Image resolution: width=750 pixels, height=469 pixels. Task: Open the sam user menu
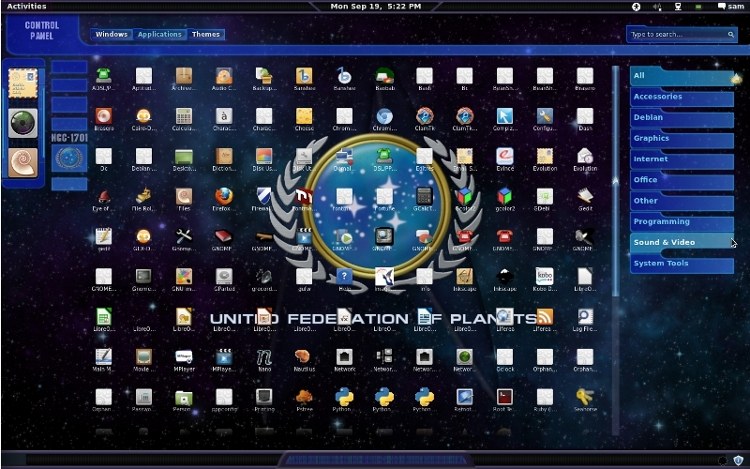point(730,6)
